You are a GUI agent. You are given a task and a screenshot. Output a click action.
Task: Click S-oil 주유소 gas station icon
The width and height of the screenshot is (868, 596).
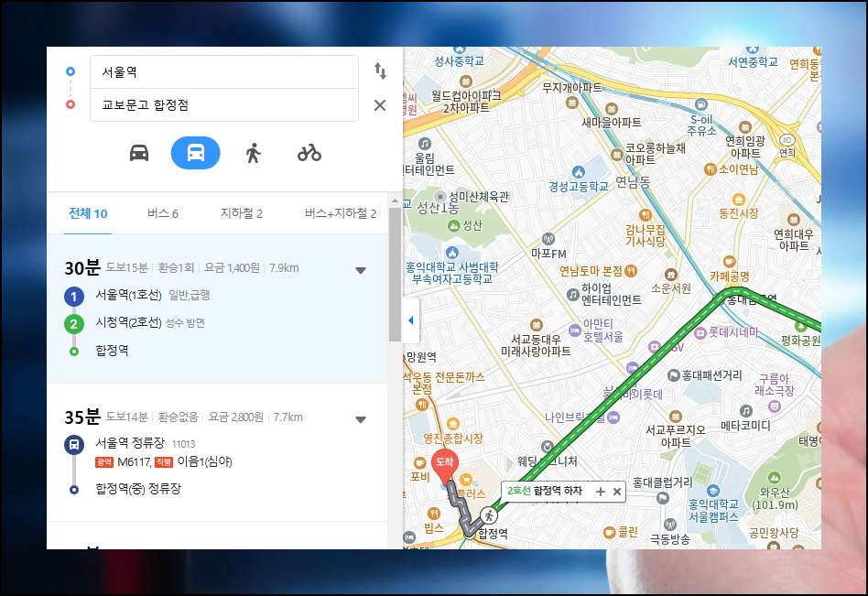(701, 104)
